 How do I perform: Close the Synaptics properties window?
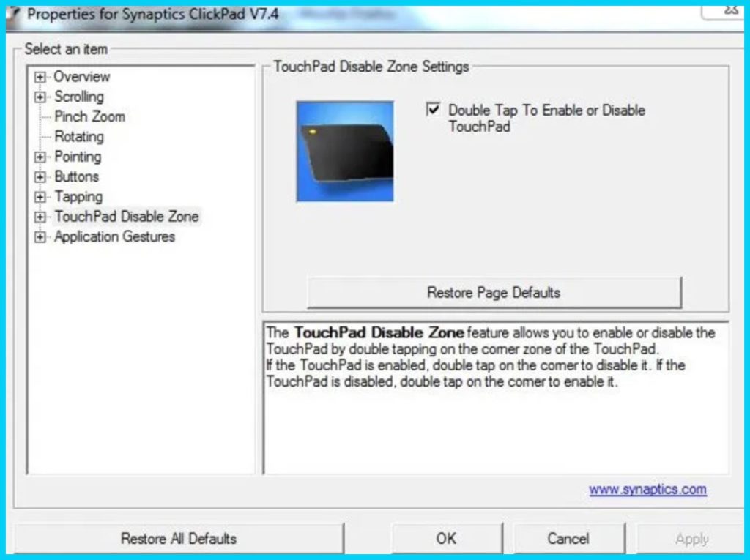click(x=723, y=12)
